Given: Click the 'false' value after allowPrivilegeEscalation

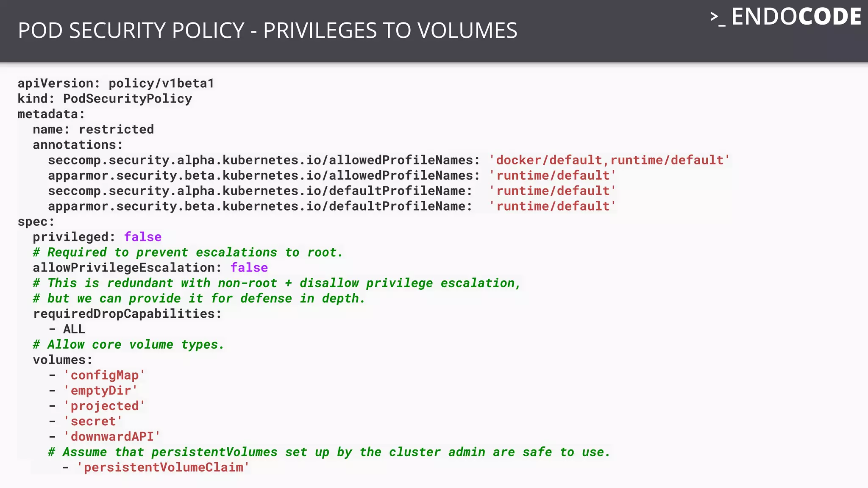Looking at the screenshot, I should click(249, 268).
